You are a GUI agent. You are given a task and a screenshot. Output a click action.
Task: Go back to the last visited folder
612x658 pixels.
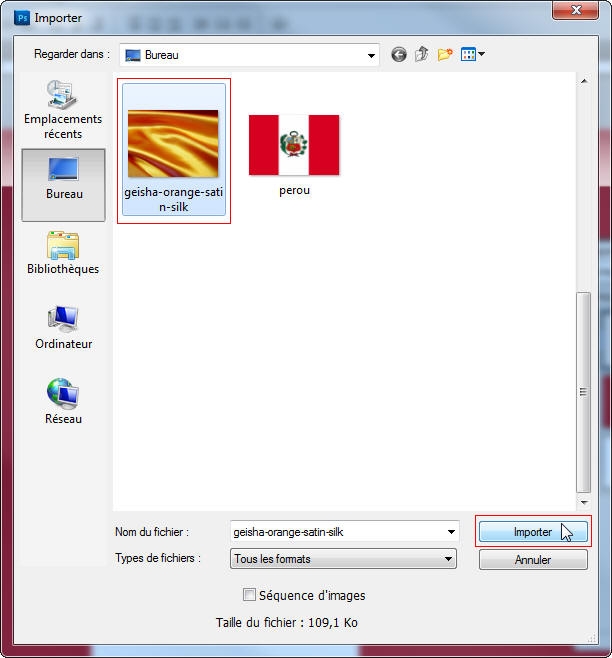pyautogui.click(x=399, y=55)
